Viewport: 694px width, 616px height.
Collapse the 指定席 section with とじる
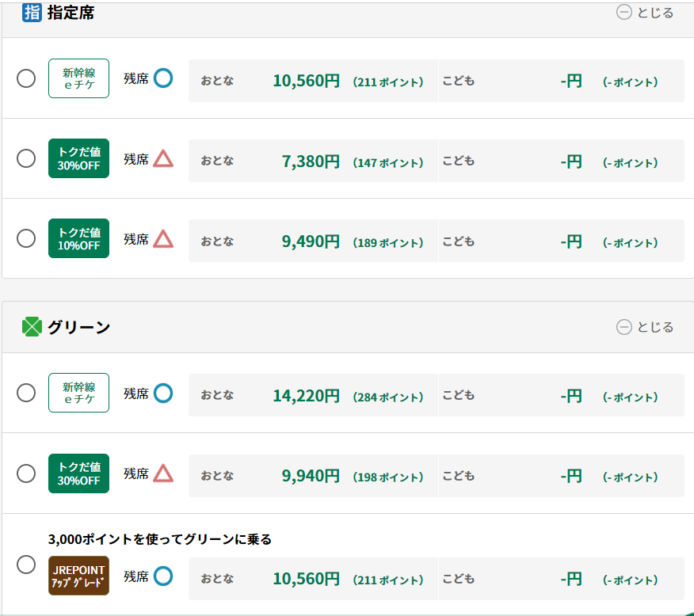(645, 13)
